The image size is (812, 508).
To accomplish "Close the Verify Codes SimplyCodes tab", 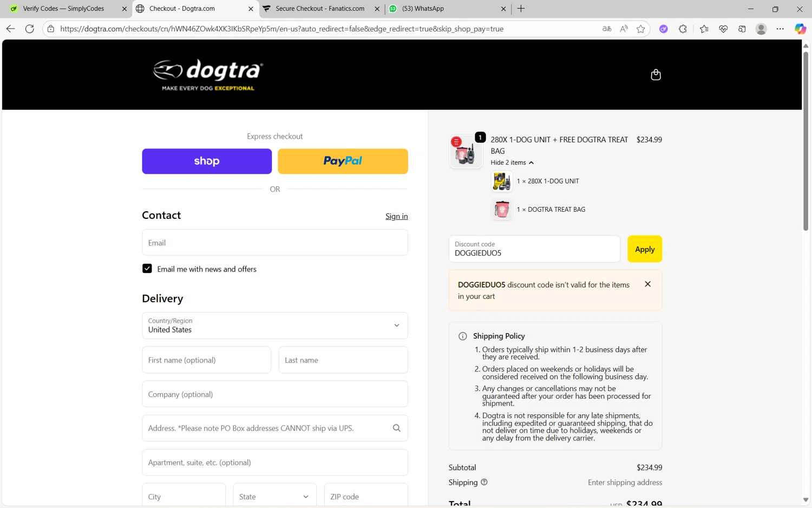I will pyautogui.click(x=124, y=9).
